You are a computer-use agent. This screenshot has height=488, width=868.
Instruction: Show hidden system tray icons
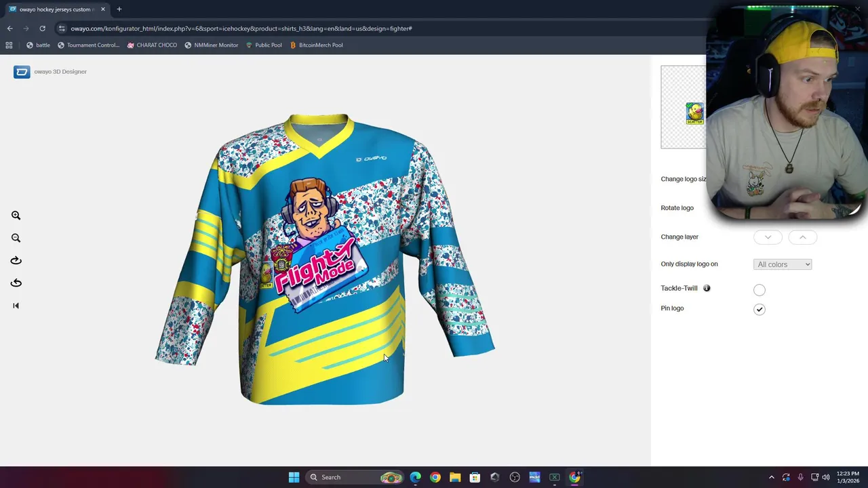click(x=771, y=477)
